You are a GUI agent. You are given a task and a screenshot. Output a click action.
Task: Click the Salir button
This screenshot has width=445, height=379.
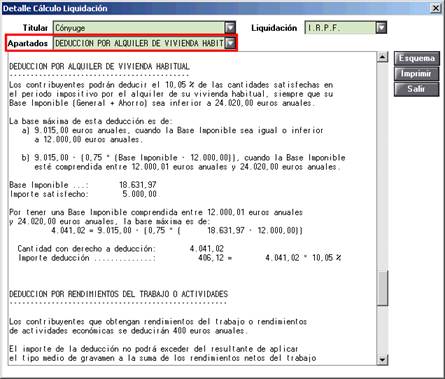[x=417, y=89]
